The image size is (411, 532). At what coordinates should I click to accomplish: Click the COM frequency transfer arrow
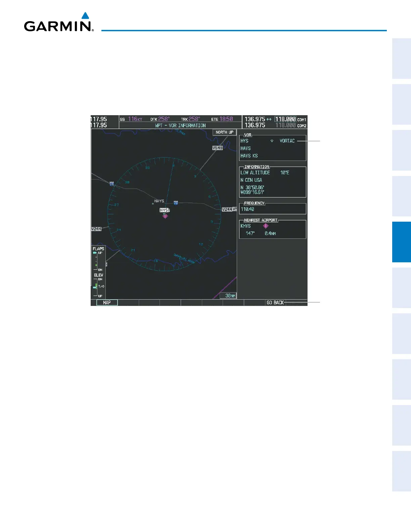pyautogui.click(x=269, y=119)
